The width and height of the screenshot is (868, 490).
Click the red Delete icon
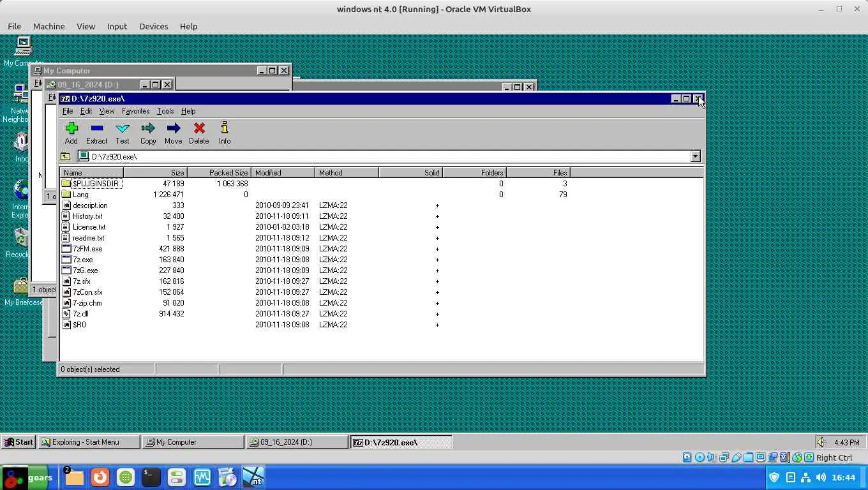point(199,128)
